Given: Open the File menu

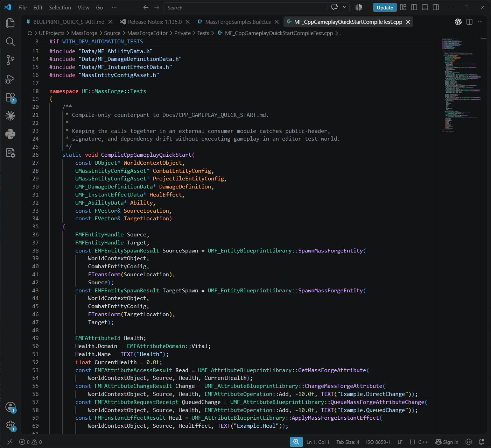Looking at the screenshot, I should pyautogui.click(x=22, y=7).
